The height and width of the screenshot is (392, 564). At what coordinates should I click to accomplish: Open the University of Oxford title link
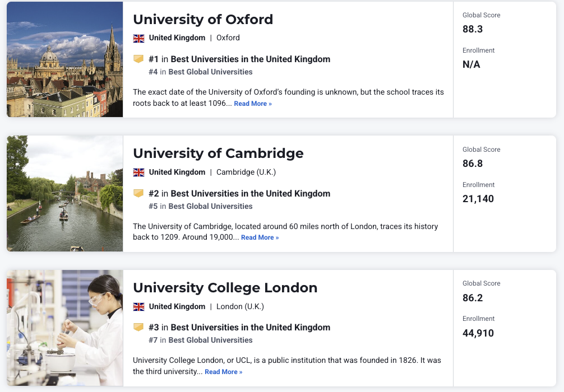pos(203,19)
